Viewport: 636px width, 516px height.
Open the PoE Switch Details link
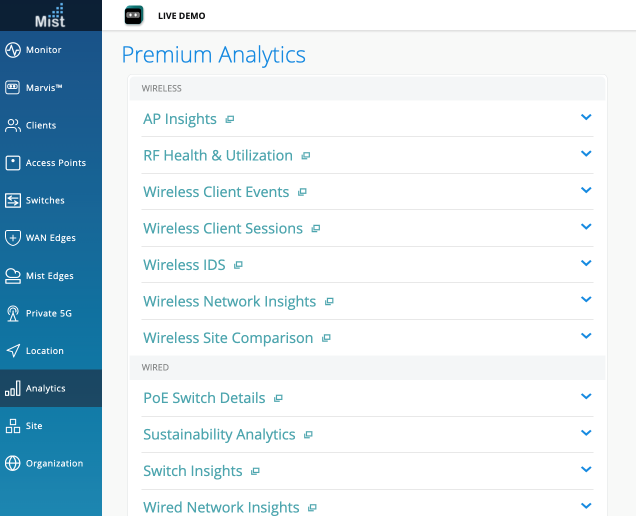204,398
